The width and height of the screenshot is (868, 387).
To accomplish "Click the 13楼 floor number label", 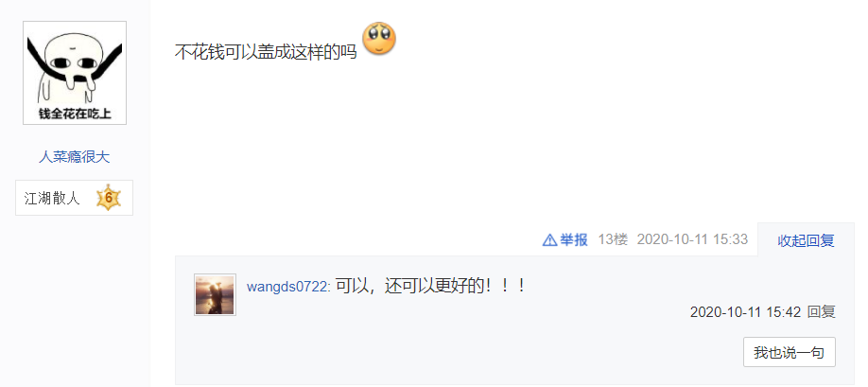I will click(613, 239).
